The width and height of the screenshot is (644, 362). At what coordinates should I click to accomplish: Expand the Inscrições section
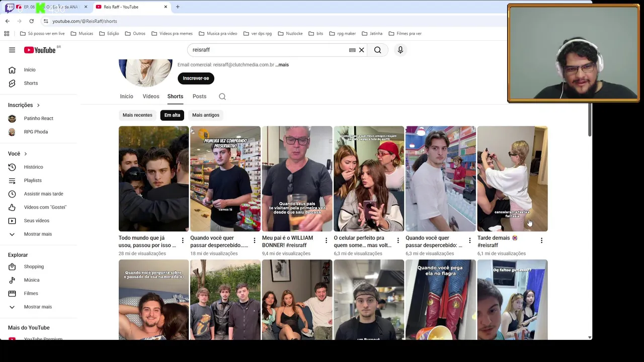(24, 105)
